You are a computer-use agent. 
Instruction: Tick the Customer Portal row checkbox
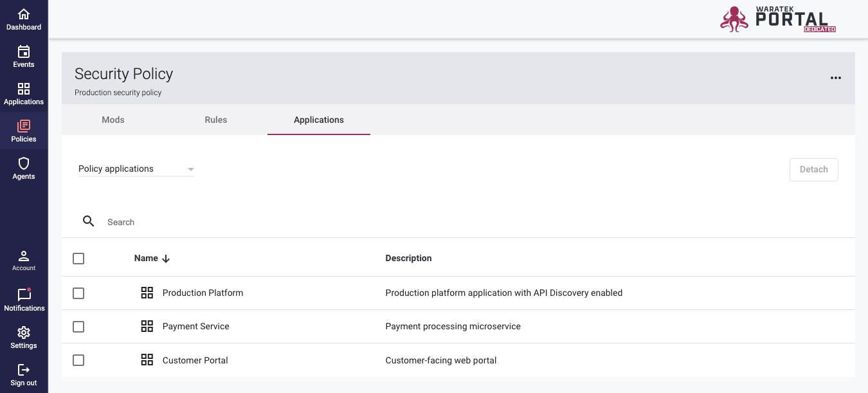(x=78, y=360)
